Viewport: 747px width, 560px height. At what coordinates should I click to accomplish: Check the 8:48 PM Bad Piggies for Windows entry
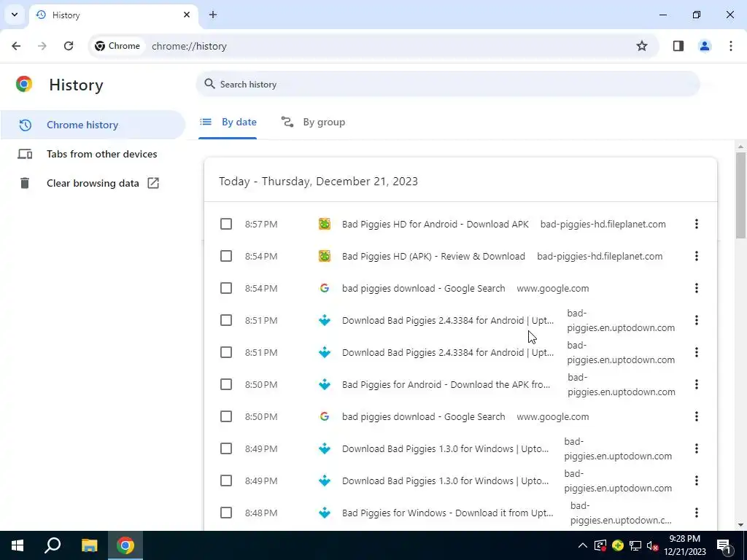click(x=226, y=513)
